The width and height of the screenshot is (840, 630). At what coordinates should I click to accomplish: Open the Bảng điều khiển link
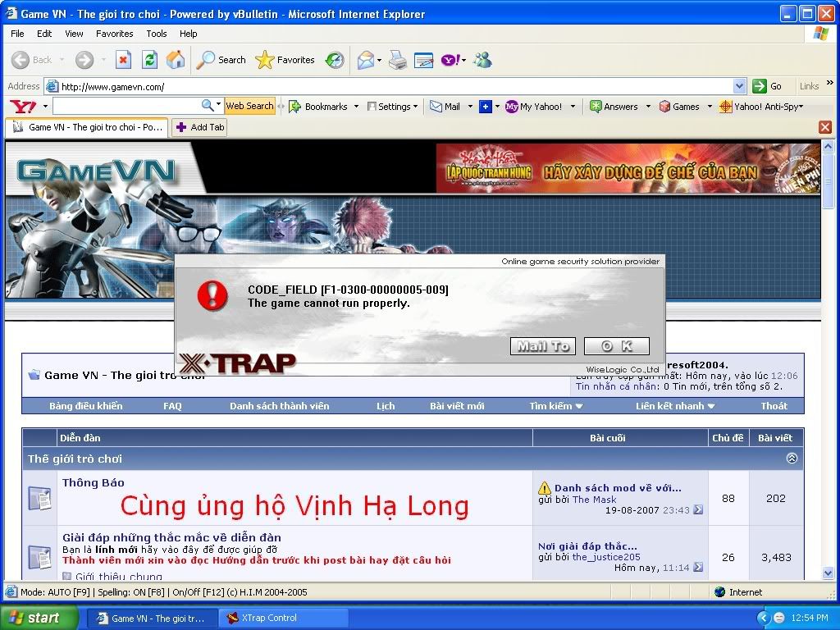tap(85, 406)
